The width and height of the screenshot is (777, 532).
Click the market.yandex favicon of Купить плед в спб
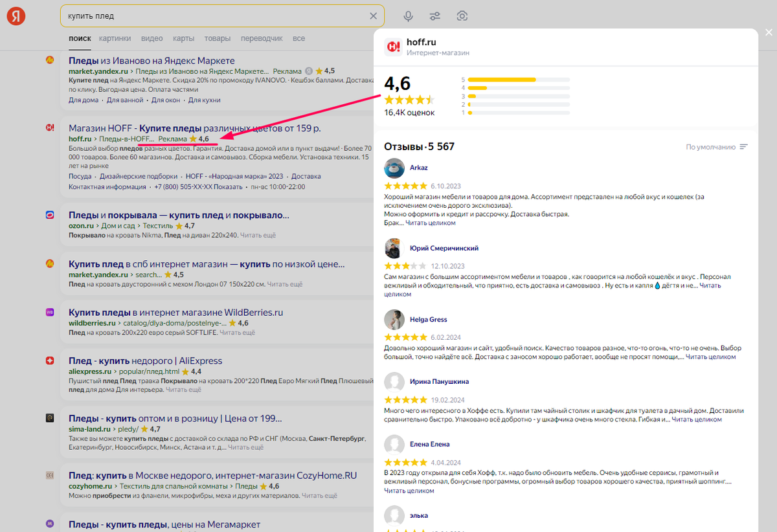click(50, 263)
